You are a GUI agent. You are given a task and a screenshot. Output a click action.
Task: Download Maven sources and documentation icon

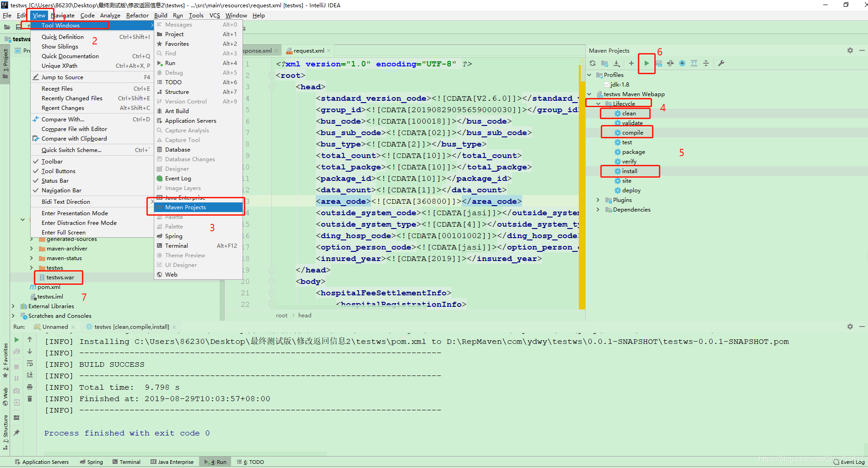617,63
